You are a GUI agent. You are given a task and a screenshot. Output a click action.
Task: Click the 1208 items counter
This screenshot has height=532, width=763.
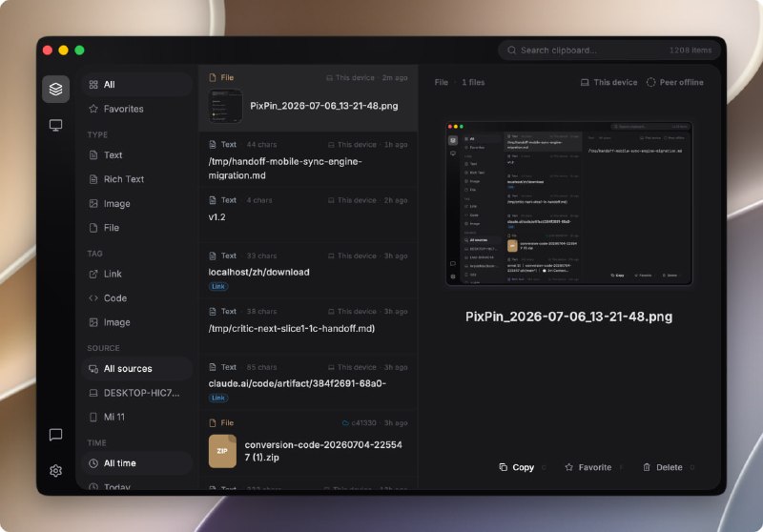[690, 51]
